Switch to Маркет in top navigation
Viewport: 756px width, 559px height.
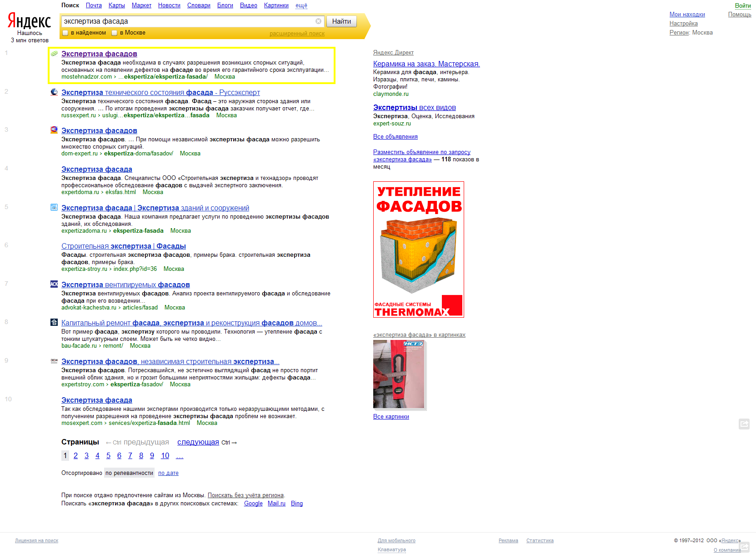(x=141, y=5)
